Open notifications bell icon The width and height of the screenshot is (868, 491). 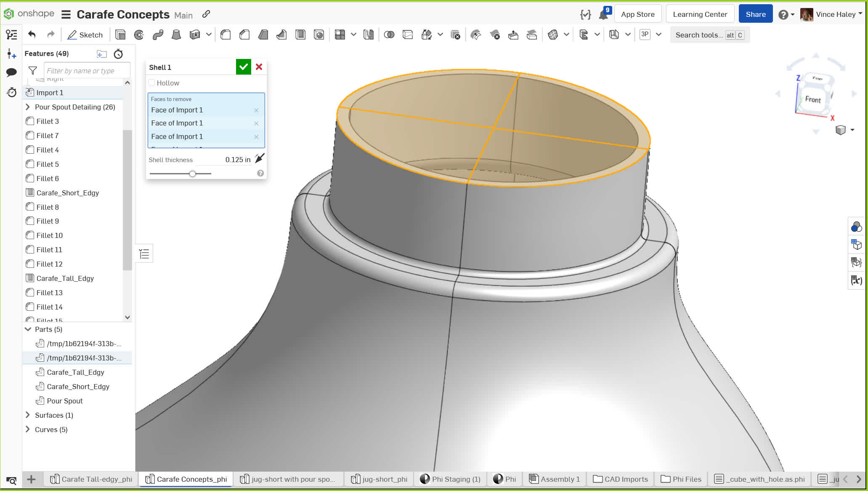coord(603,15)
